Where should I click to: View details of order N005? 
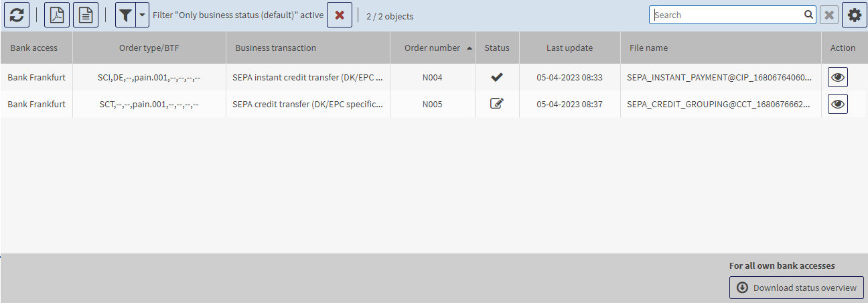point(837,104)
